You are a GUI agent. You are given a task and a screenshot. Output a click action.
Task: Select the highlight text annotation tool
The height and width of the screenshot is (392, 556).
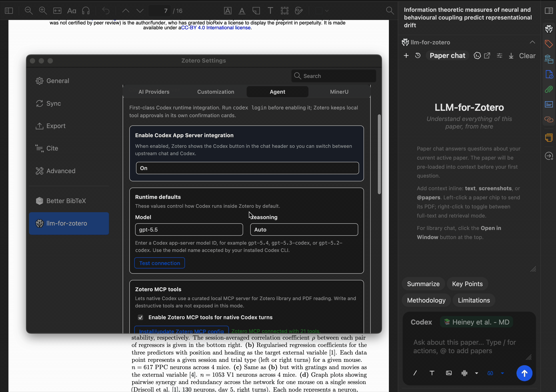(228, 11)
